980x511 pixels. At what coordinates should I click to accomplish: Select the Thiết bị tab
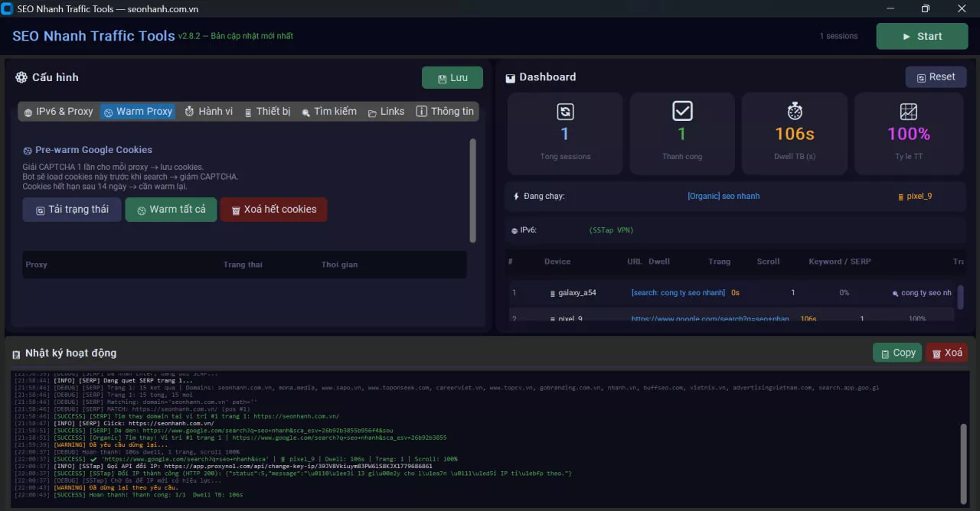(x=267, y=112)
